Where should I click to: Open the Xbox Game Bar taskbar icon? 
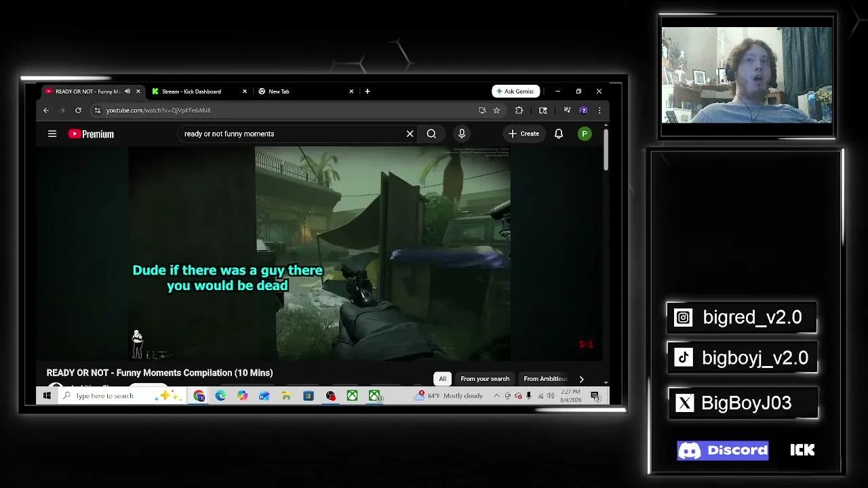click(x=375, y=396)
